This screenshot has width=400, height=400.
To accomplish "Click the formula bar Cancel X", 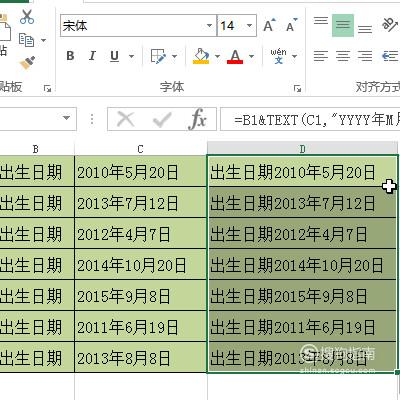I will click(126, 119).
